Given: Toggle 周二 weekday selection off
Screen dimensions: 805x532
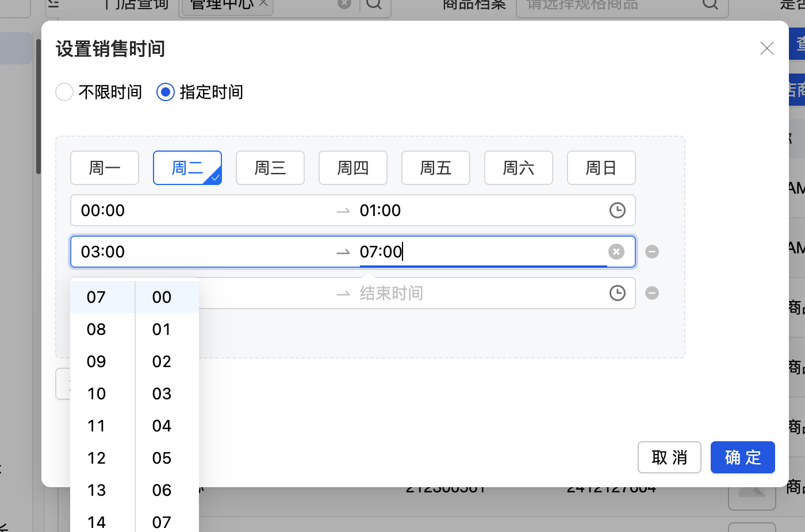Looking at the screenshot, I should pyautogui.click(x=187, y=168).
